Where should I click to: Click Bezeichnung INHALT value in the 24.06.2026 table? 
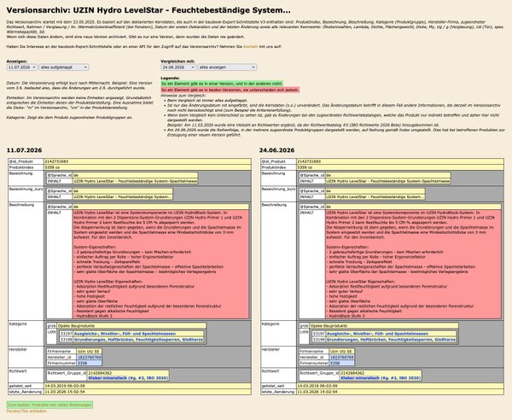point(388,181)
